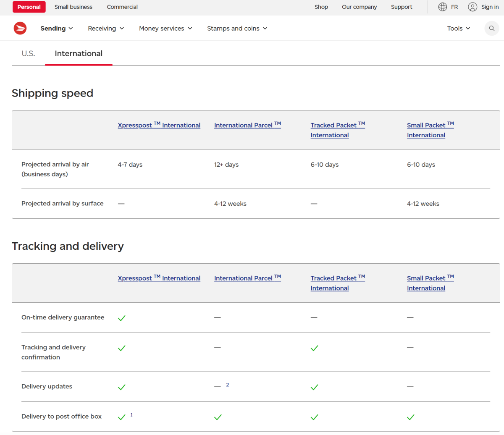
Task: Expand the Money services menu
Action: pos(165,29)
